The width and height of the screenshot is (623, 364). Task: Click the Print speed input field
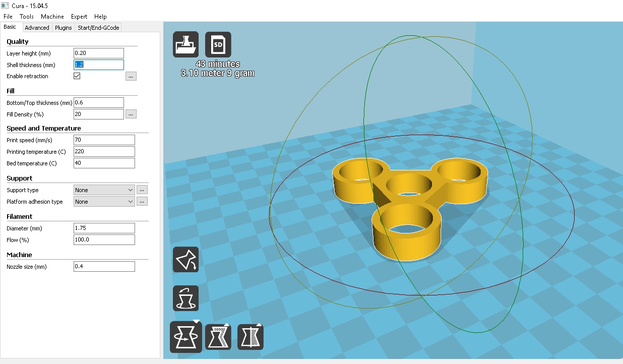[104, 140]
